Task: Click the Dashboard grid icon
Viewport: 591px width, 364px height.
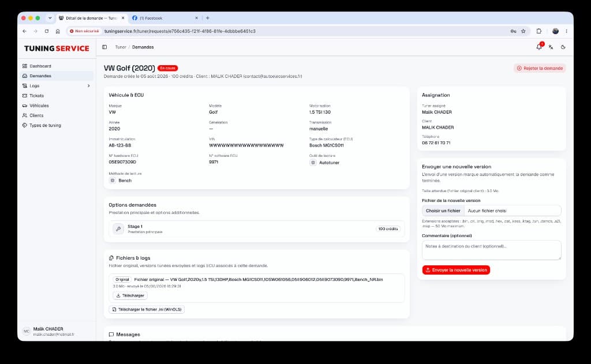Action: (25, 66)
